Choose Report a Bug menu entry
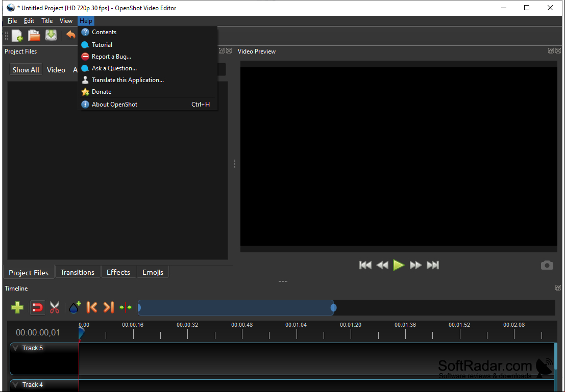 148,57
